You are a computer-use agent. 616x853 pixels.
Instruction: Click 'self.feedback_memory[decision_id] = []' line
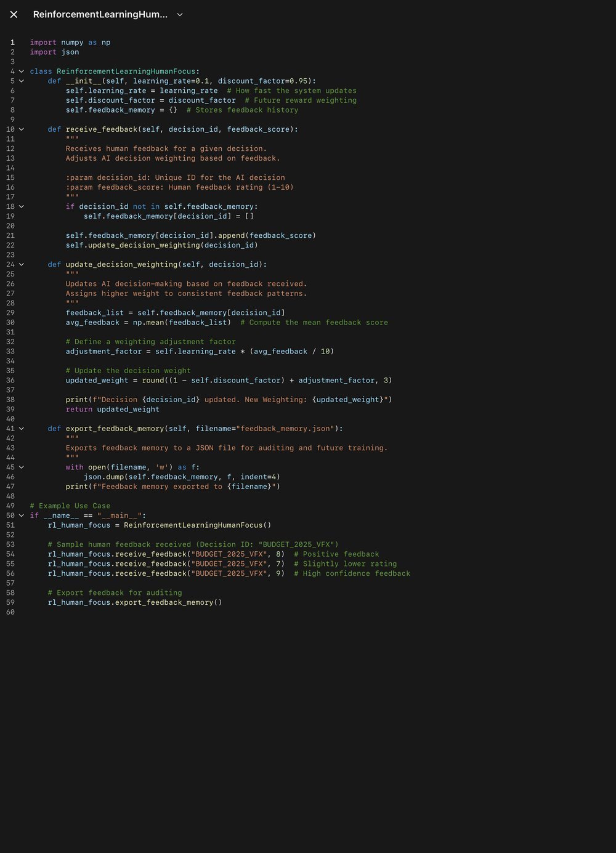click(x=169, y=216)
